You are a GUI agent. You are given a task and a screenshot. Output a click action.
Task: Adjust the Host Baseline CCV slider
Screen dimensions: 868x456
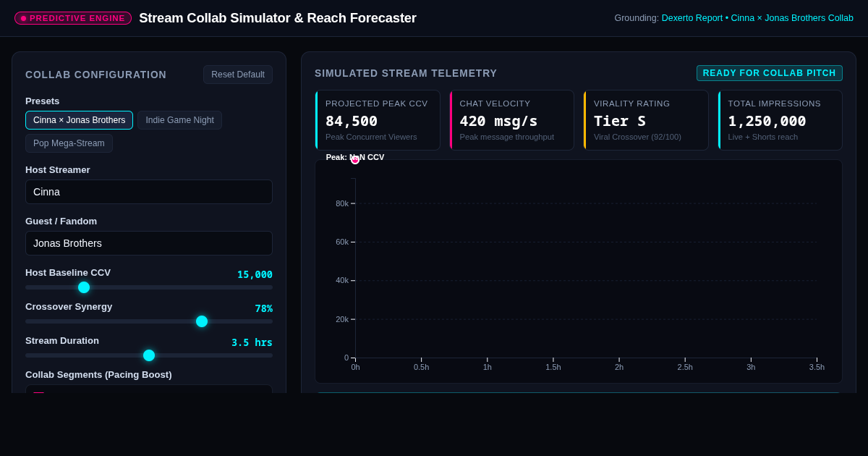coord(149,287)
